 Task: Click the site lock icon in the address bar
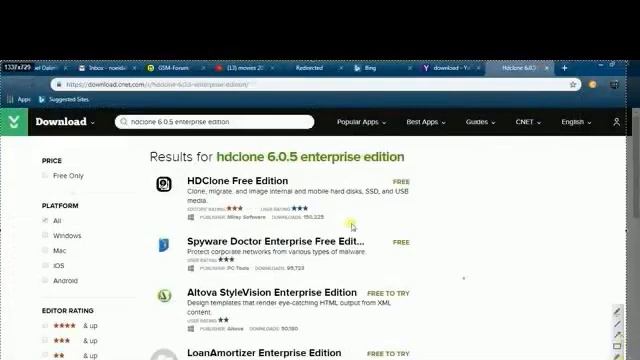(x=59, y=84)
